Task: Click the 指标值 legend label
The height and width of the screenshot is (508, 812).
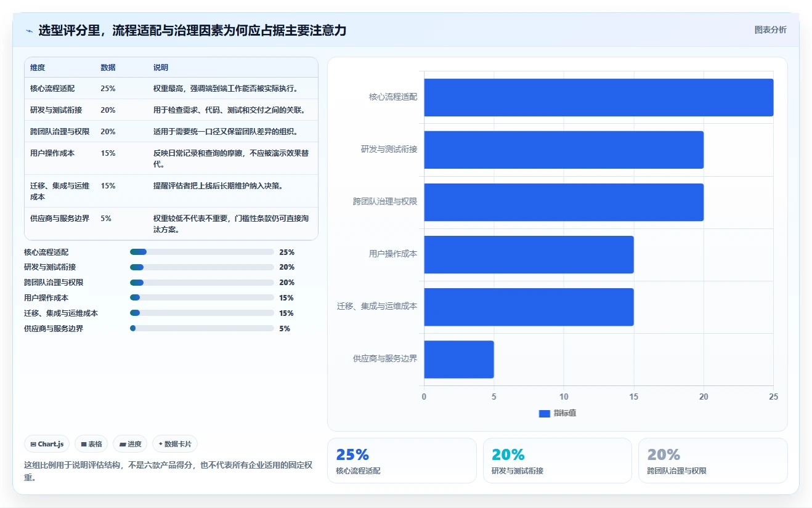Action: point(565,413)
